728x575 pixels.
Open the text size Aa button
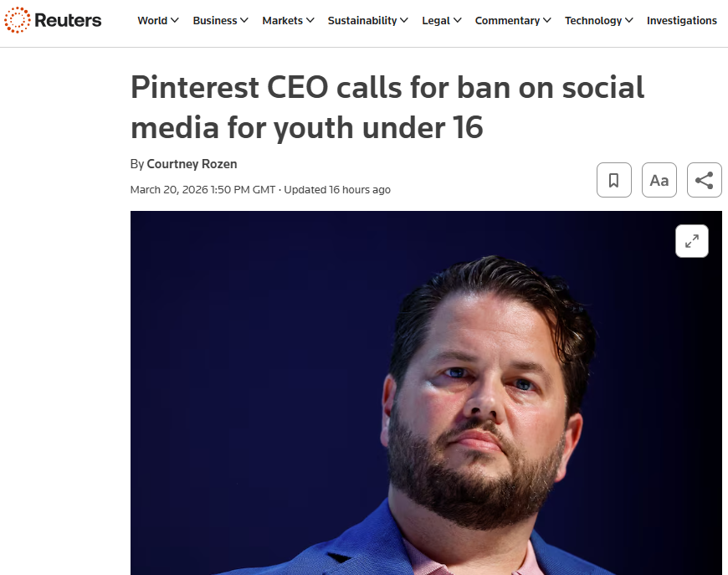(659, 180)
